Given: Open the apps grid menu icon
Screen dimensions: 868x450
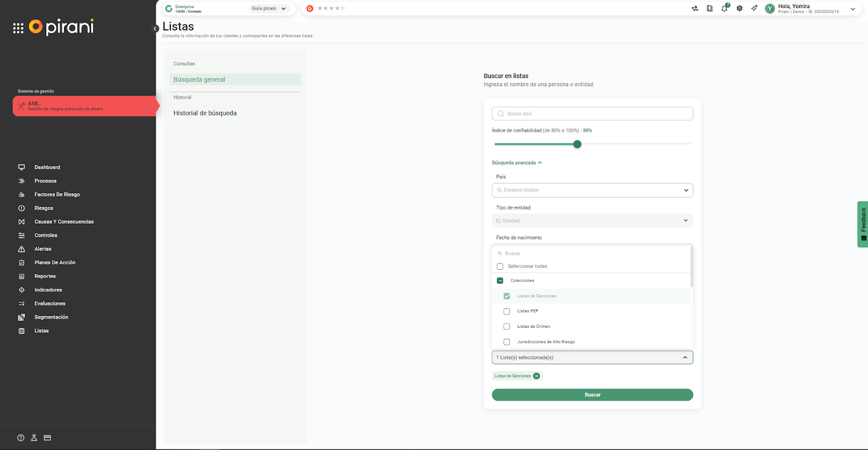Looking at the screenshot, I should (18, 28).
